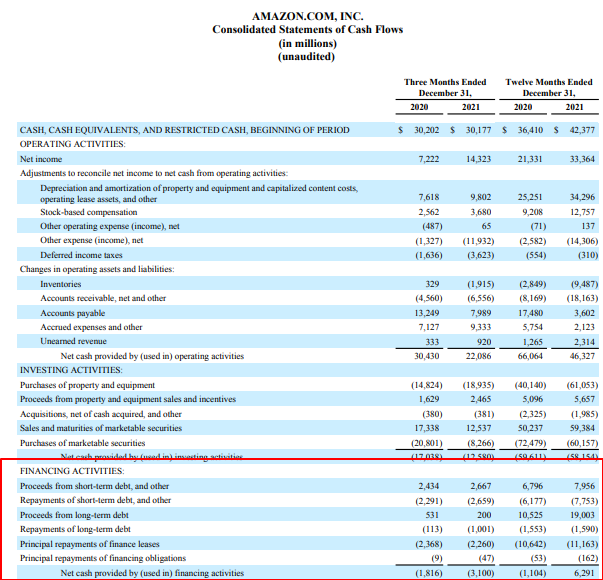This screenshot has height=580, width=603.
Task: Click the Accounts payable row label
Action: click(72, 312)
